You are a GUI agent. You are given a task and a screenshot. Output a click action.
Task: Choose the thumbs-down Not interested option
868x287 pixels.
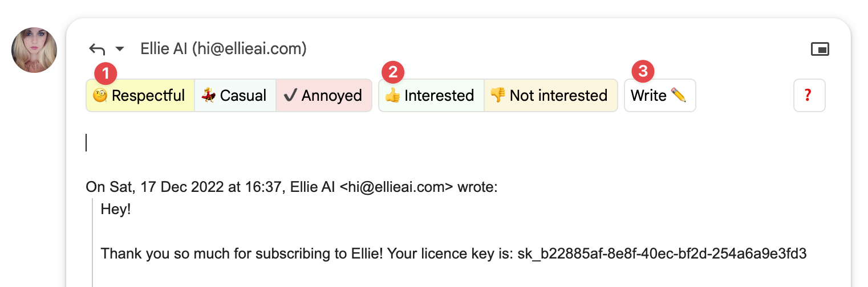click(x=550, y=96)
